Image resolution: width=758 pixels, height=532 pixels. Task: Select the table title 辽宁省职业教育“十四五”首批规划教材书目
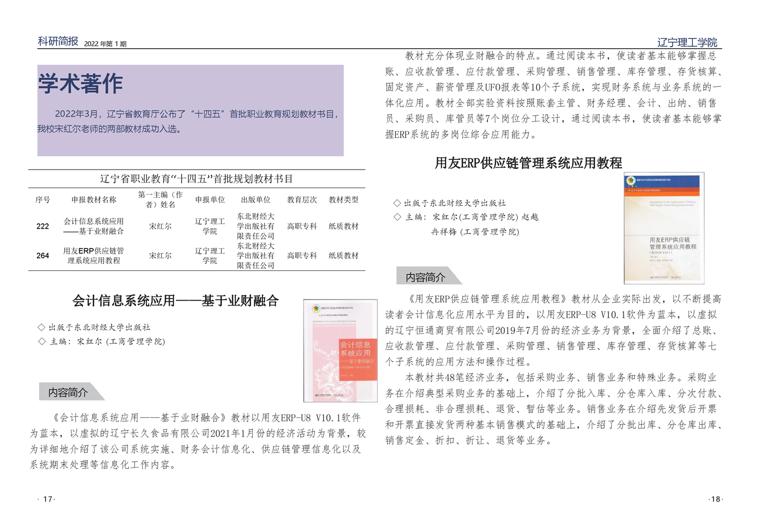[196, 179]
